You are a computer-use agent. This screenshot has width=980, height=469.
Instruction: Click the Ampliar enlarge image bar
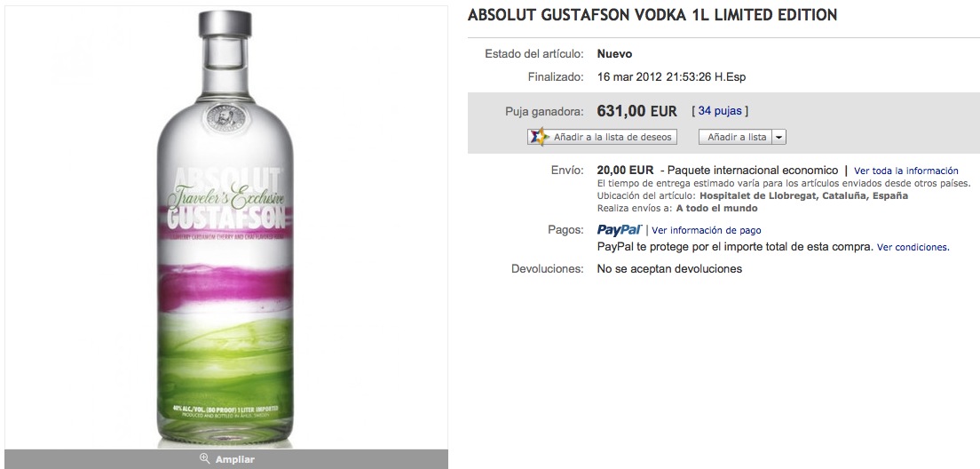226,459
